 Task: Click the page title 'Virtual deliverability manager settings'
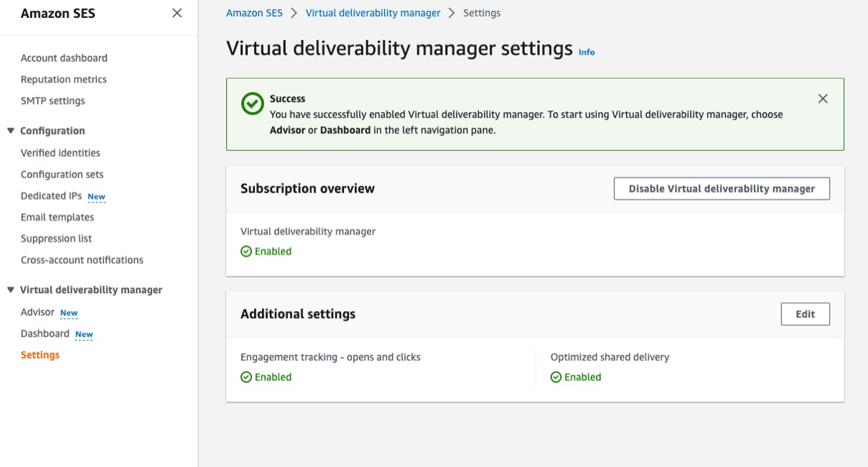[399, 48]
